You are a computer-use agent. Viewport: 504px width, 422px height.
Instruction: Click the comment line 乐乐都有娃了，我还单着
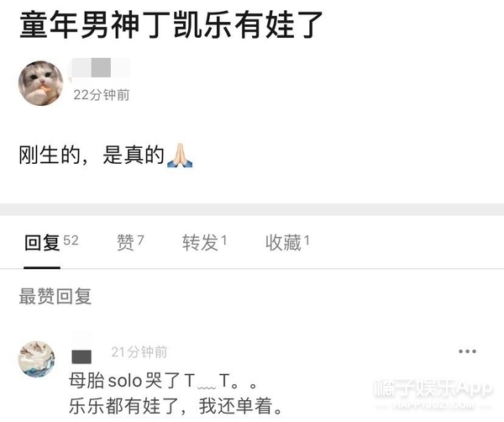coord(176,406)
